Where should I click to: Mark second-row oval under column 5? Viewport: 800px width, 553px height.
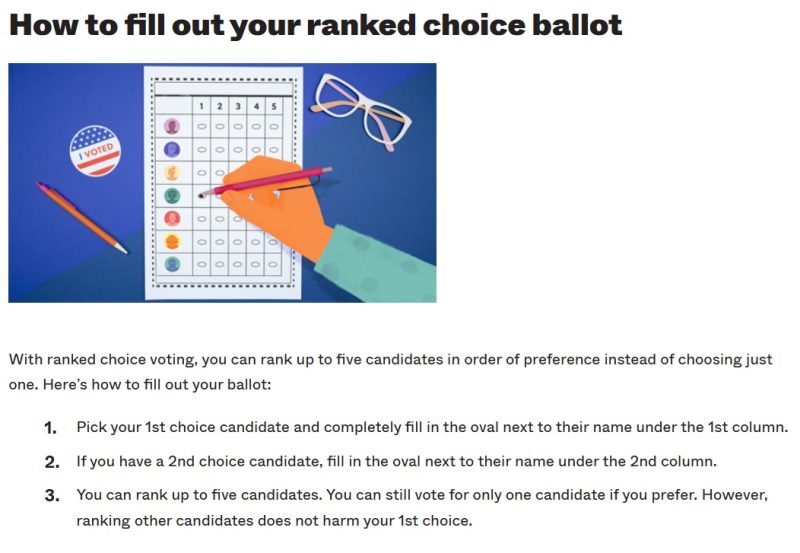pyautogui.click(x=274, y=150)
